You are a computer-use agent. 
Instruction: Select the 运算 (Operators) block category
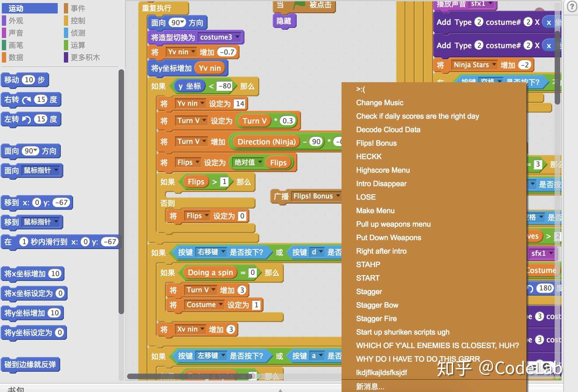(77, 45)
